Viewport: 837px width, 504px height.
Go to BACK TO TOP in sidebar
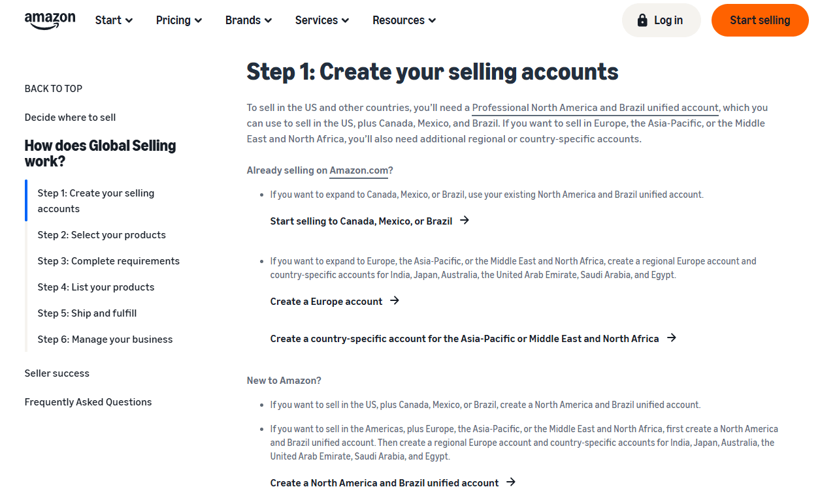point(54,89)
